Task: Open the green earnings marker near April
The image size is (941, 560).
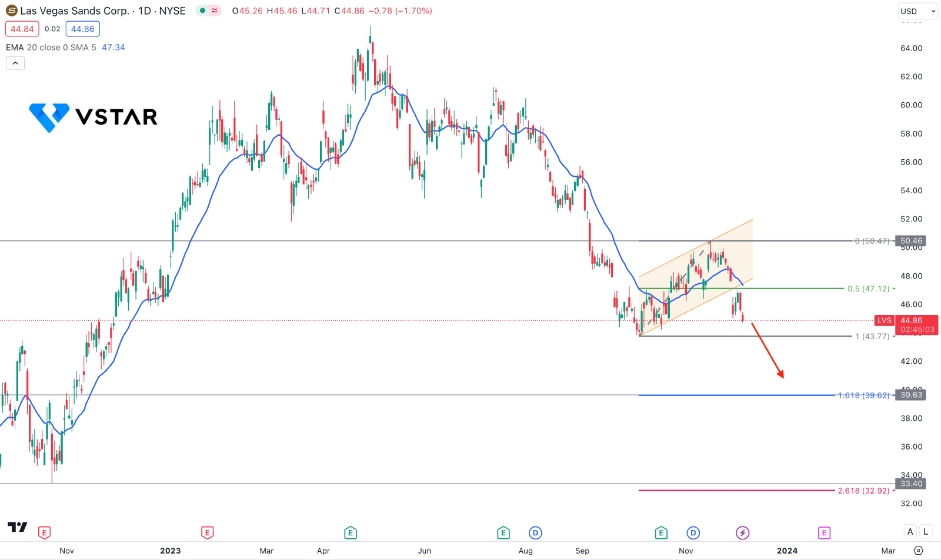Action: [350, 533]
